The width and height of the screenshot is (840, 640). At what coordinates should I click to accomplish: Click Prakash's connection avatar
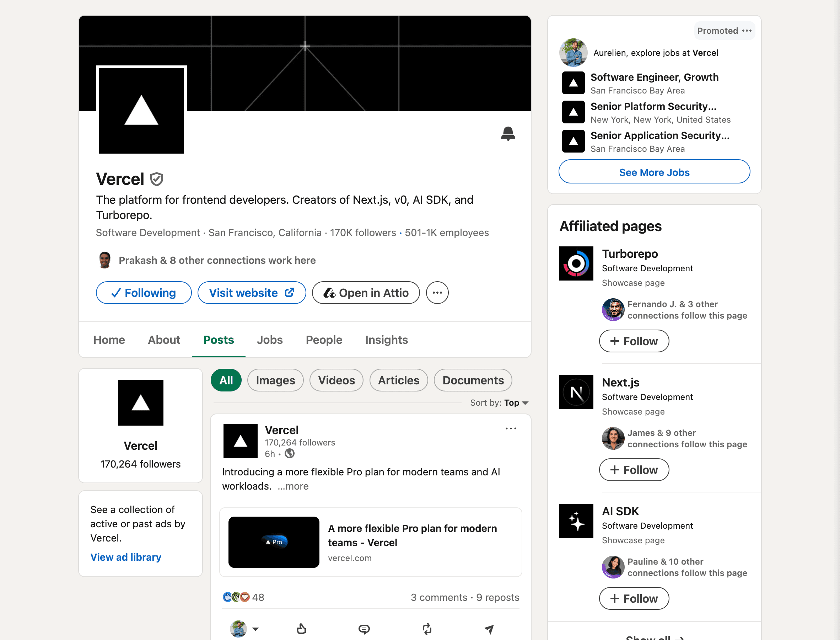[105, 260]
